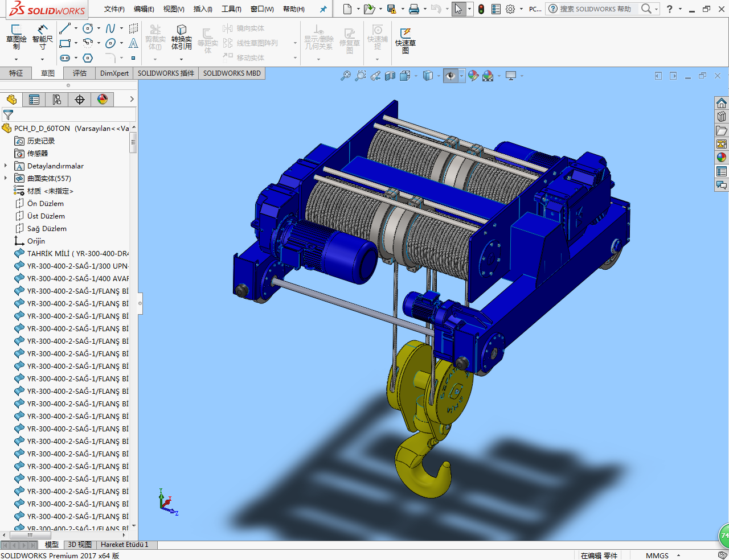Switch to the 特征 features tab

(16, 73)
